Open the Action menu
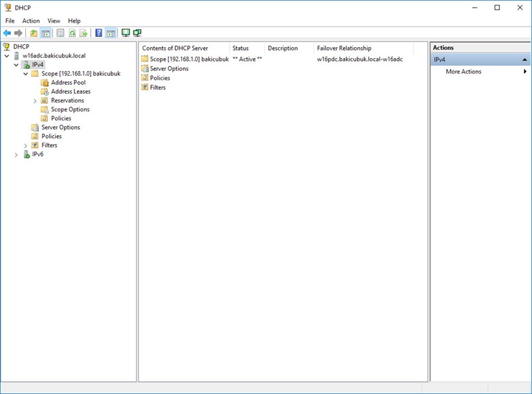532x394 pixels. [31, 21]
